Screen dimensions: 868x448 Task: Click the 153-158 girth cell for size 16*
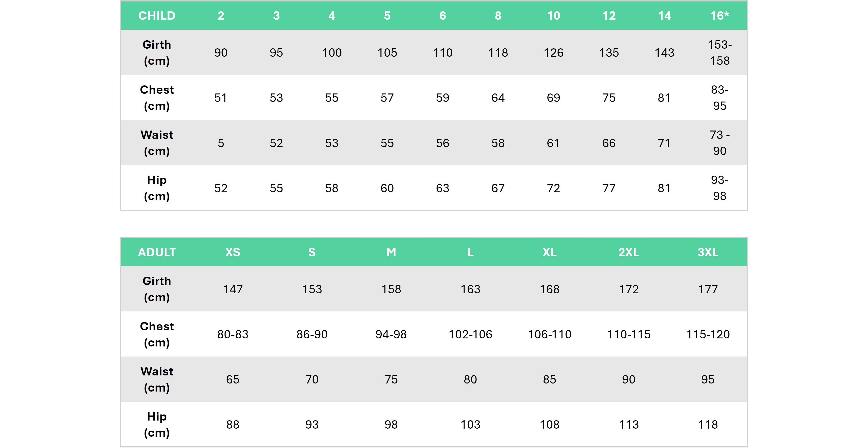tap(719, 52)
